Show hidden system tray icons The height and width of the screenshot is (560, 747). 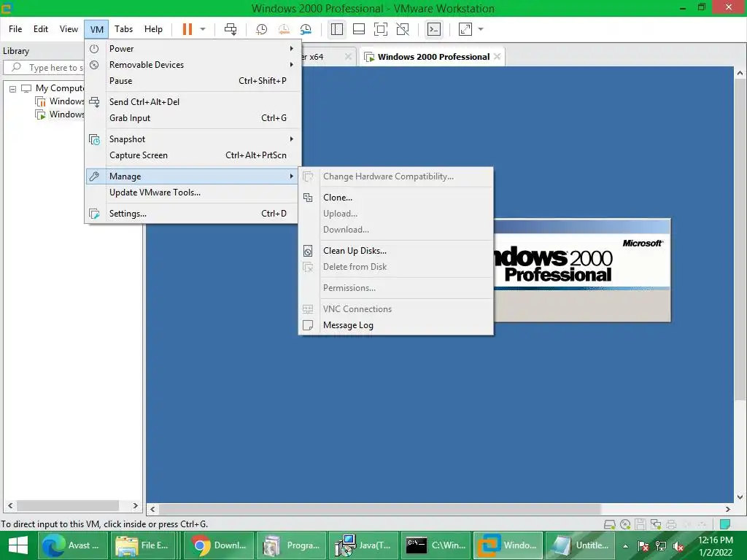point(625,546)
